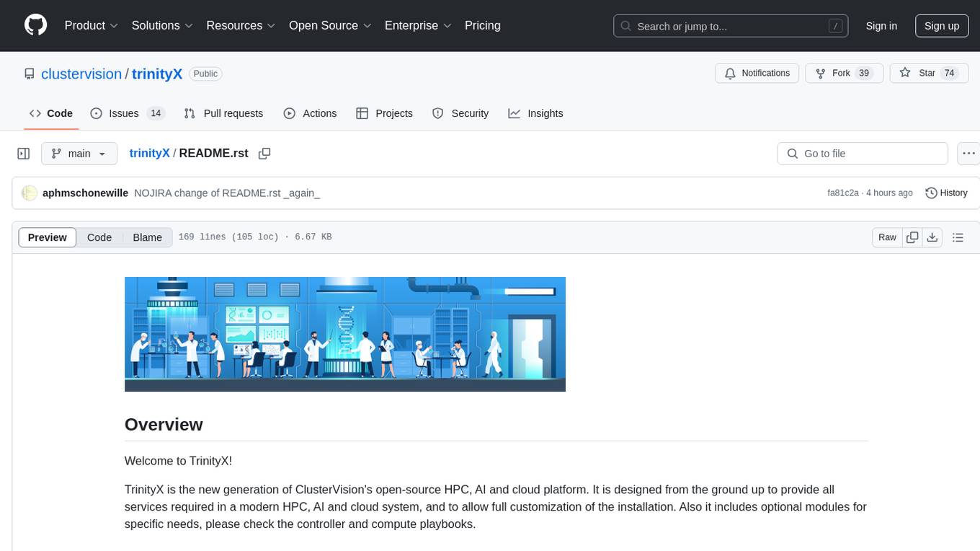
Task: Copy the README.rst file path
Action: point(264,154)
